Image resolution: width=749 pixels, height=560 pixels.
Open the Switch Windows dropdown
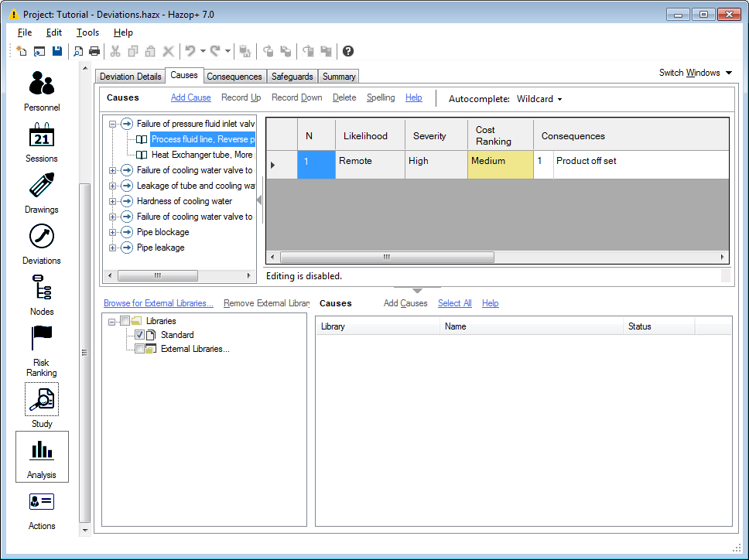point(695,73)
